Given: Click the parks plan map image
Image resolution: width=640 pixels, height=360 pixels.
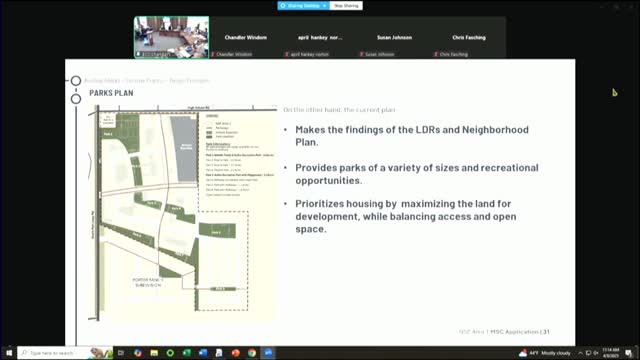Looking at the screenshot, I should [182, 212].
